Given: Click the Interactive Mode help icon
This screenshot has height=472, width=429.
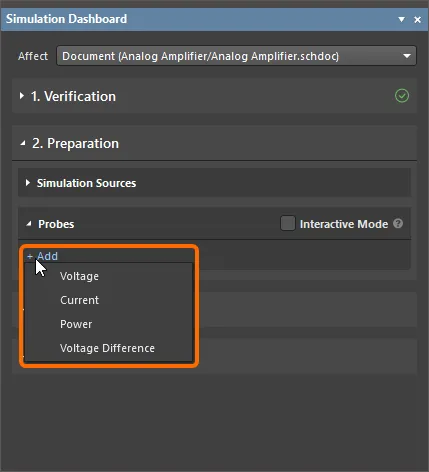Looking at the screenshot, I should tap(398, 223).
